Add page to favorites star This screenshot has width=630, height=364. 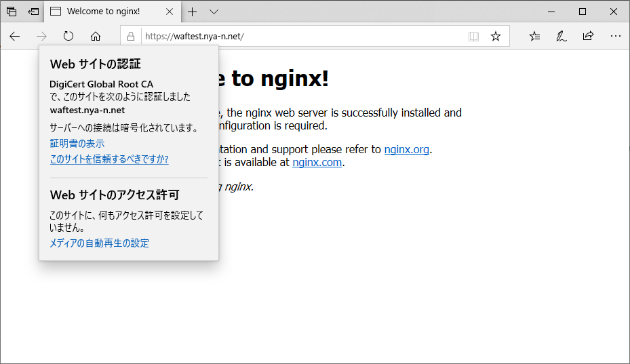496,36
